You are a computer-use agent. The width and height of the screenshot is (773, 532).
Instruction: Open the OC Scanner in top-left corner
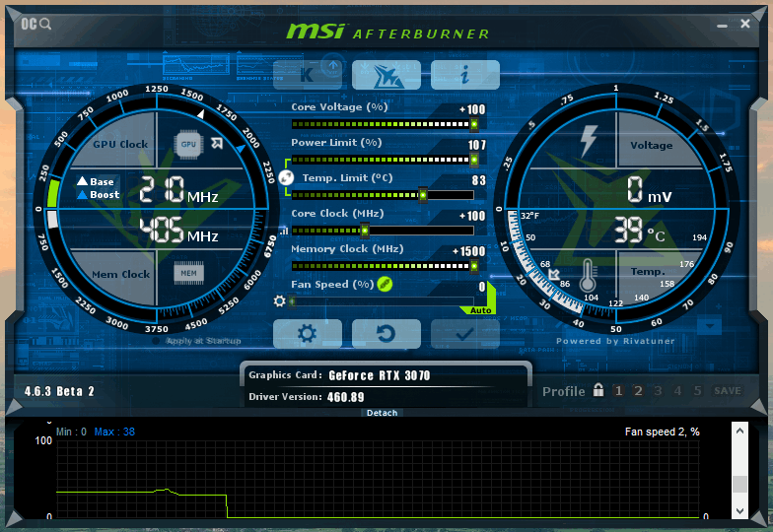(35, 24)
